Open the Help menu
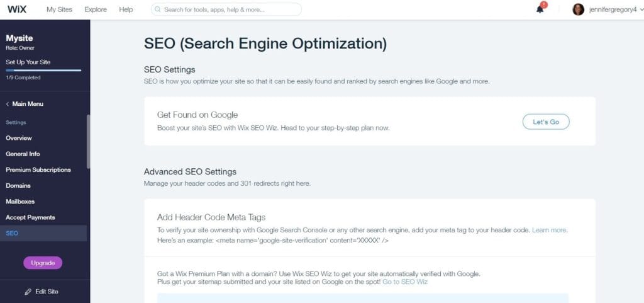The width and height of the screenshot is (644, 303). click(126, 9)
